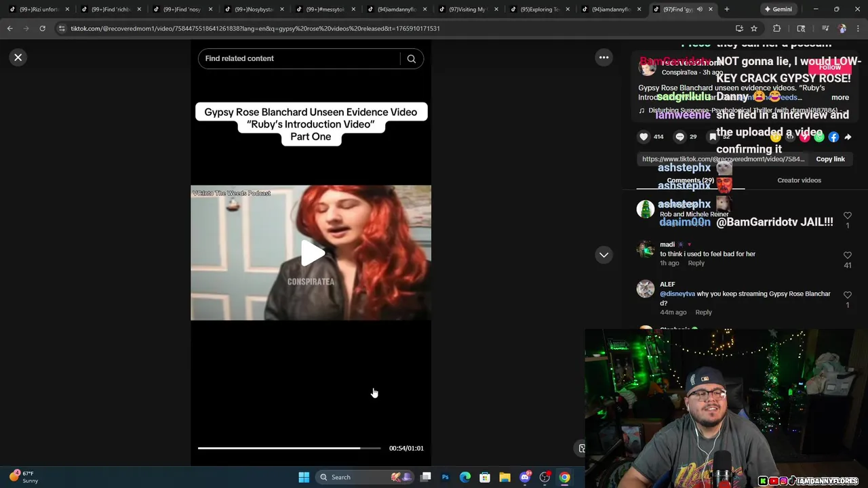Click Copy link button

tap(830, 159)
